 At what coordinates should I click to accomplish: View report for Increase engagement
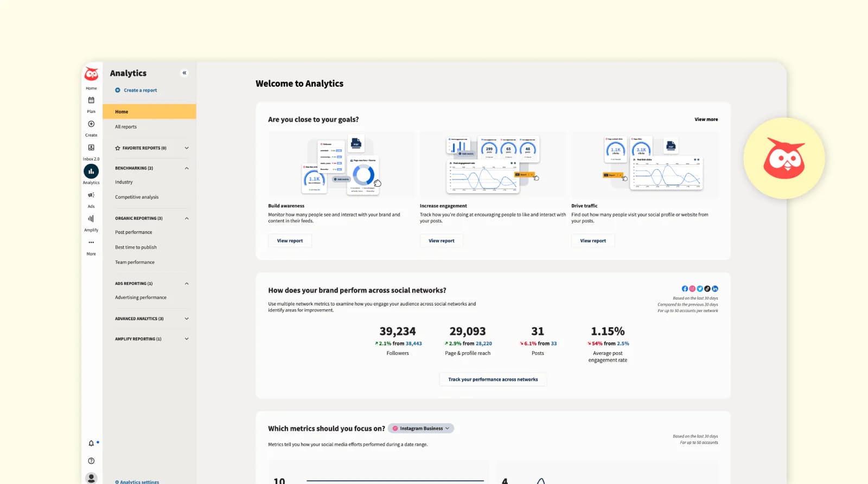pos(442,240)
